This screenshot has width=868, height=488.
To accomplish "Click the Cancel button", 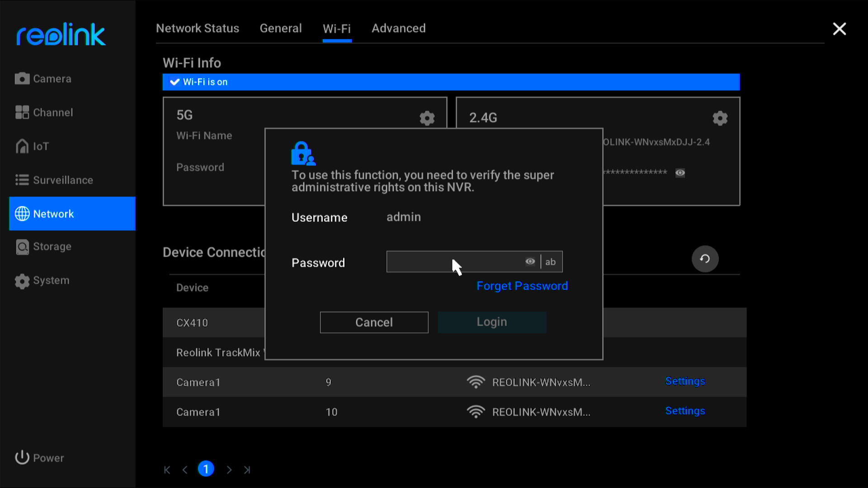I will (x=374, y=322).
